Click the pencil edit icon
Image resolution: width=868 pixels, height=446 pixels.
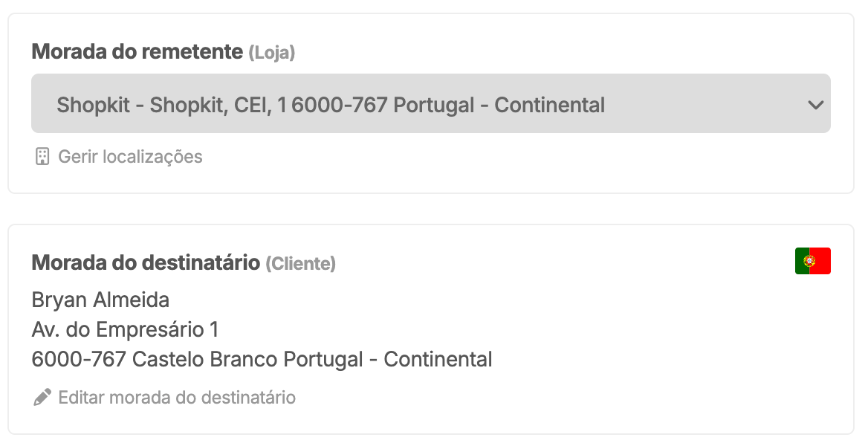tap(42, 398)
